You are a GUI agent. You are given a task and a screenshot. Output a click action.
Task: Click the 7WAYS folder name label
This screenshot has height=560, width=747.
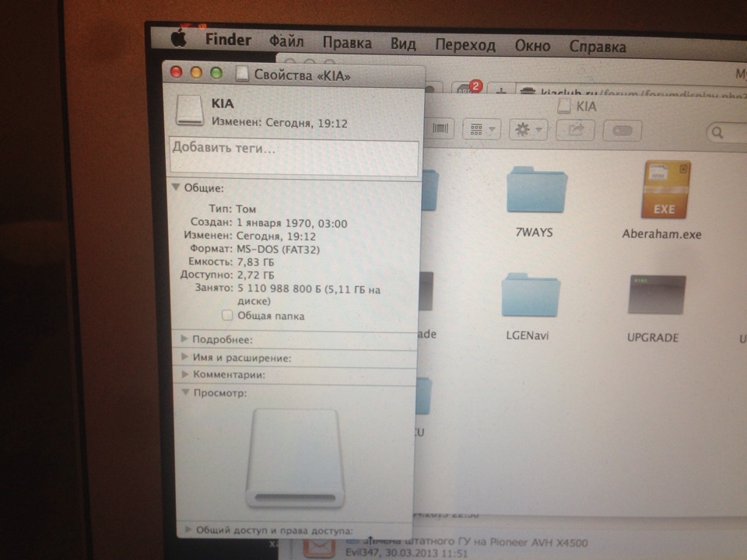coord(534,233)
